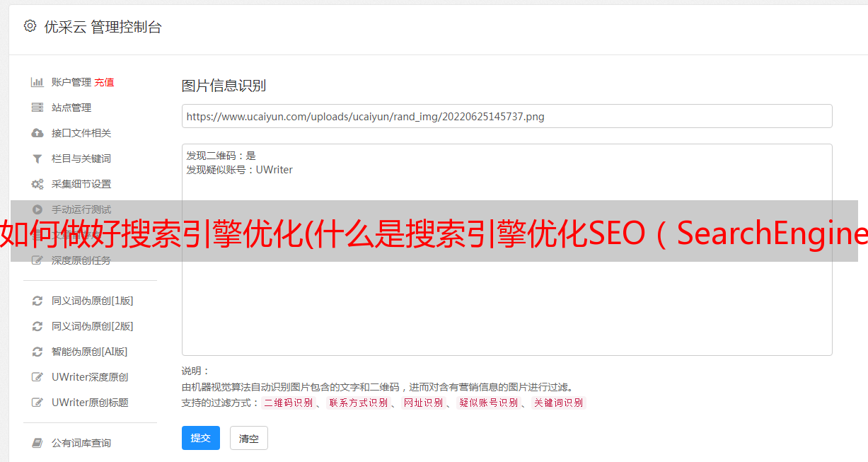The height and width of the screenshot is (462, 868).
Task: Click the 疑似账号识别 tag
Action: click(489, 403)
